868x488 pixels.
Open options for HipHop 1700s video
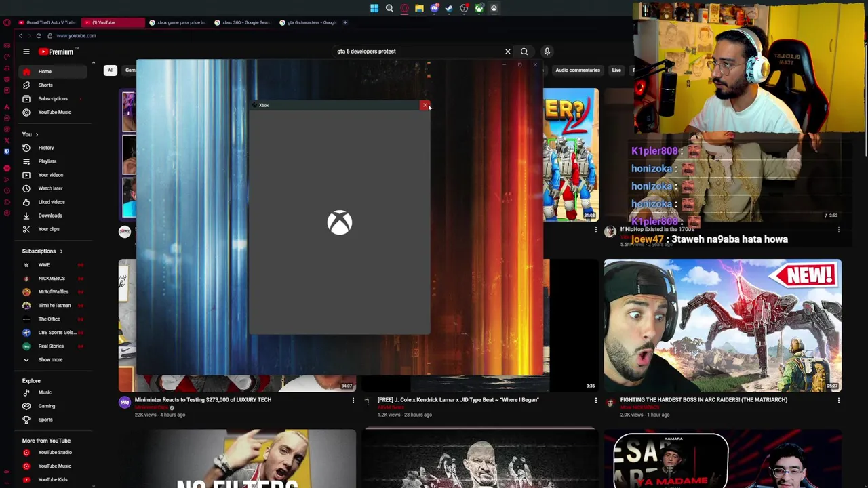[x=839, y=230]
